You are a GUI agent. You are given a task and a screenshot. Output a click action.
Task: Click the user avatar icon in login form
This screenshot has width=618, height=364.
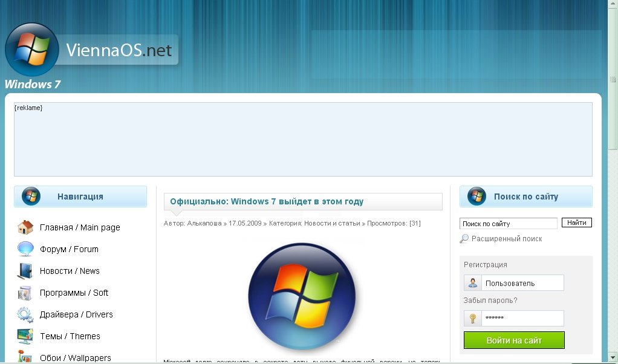point(473,283)
